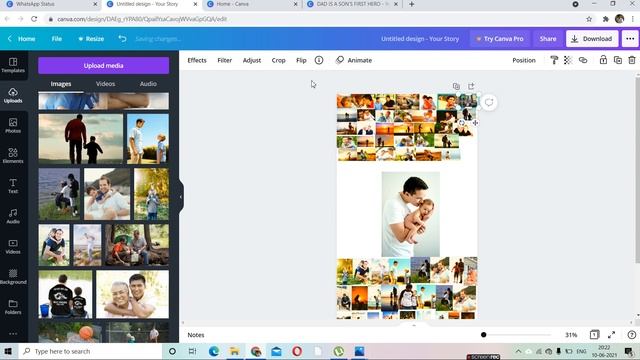Adjust the zoom slider handle
Screen dimensions: 640x360
click(484, 335)
